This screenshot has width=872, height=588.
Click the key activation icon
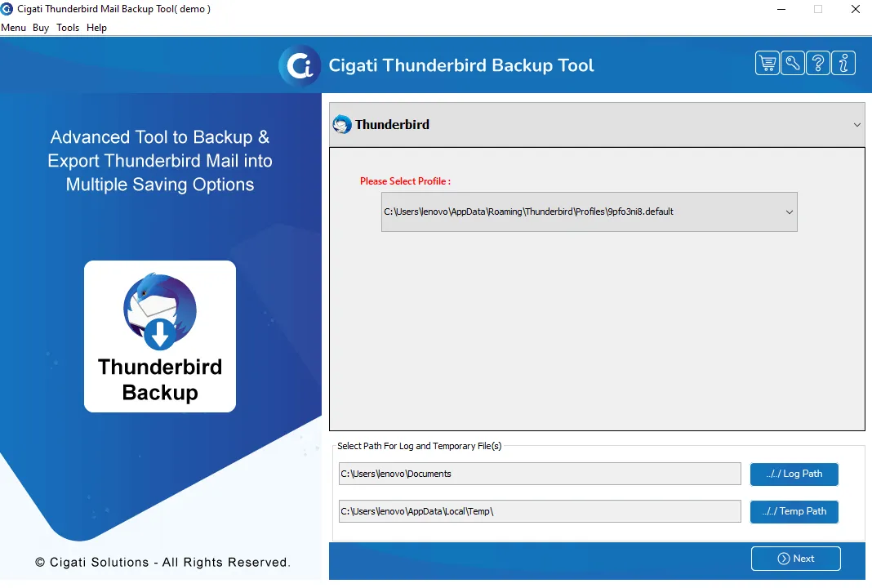click(x=793, y=63)
